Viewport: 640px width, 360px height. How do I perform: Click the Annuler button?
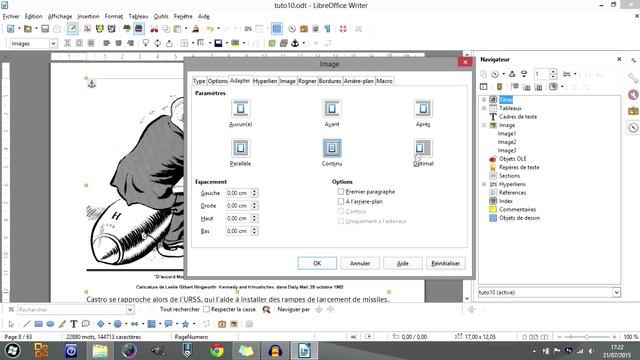tap(360, 263)
